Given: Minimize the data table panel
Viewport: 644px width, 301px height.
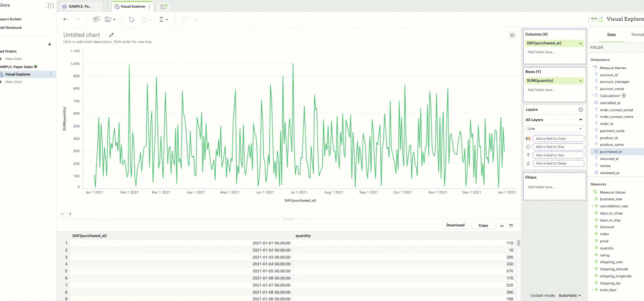Looking at the screenshot, I should (502, 226).
